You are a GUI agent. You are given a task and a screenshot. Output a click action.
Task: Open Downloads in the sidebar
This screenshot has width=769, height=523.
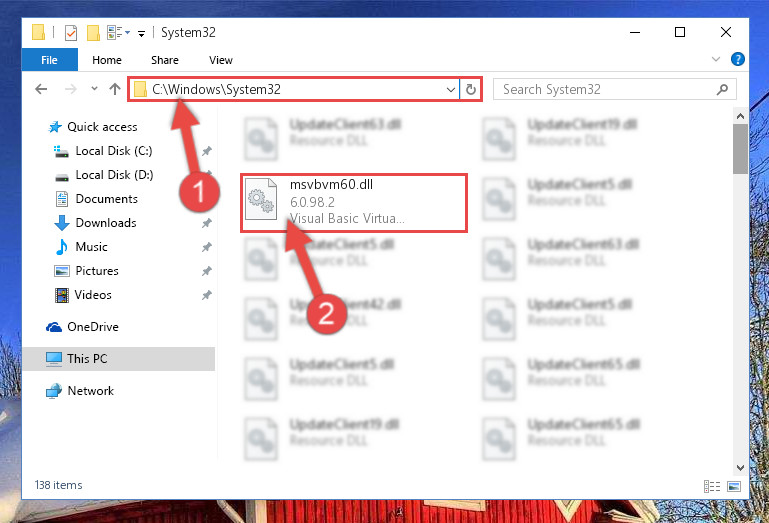pos(106,223)
